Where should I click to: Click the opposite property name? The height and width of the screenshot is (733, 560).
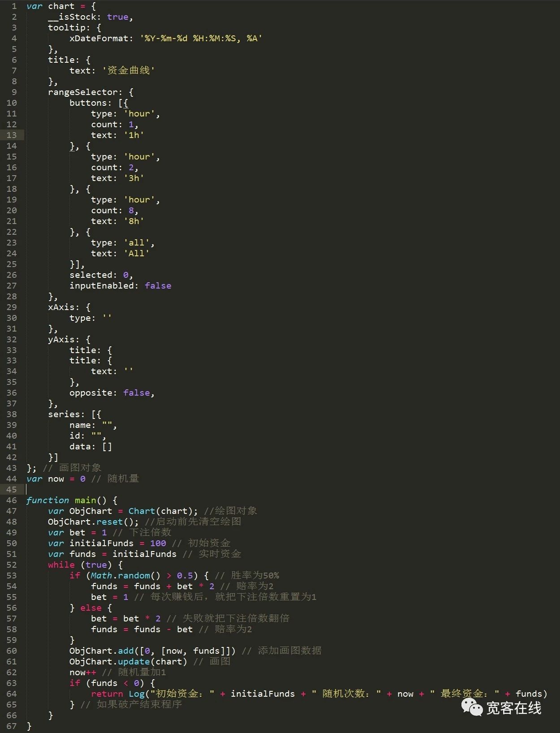click(90, 392)
